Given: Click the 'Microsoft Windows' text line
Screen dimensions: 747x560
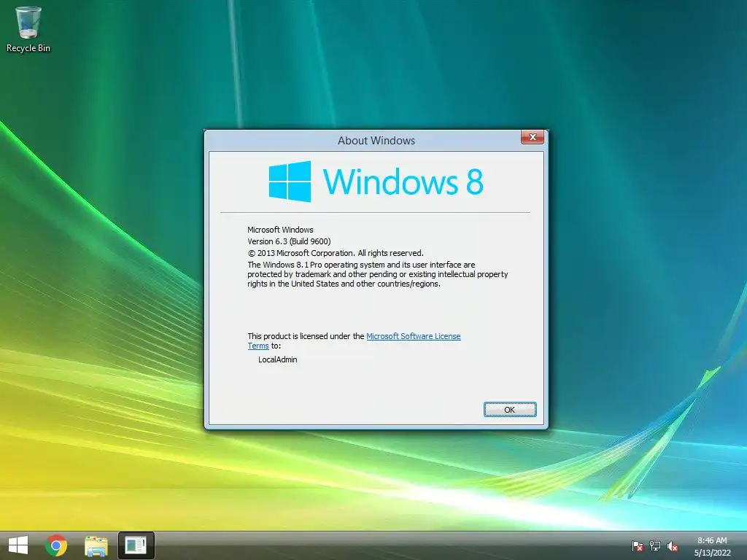Looking at the screenshot, I should click(x=280, y=230).
